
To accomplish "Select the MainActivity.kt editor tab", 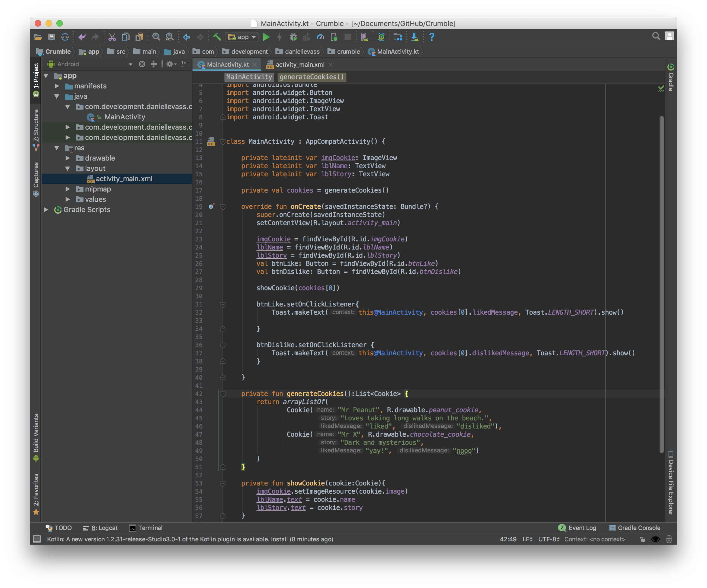I will coord(227,65).
